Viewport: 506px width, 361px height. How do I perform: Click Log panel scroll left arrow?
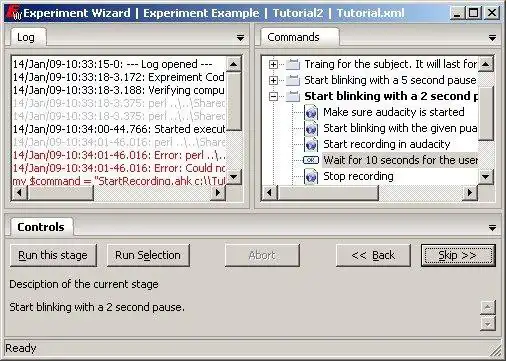coord(19,192)
